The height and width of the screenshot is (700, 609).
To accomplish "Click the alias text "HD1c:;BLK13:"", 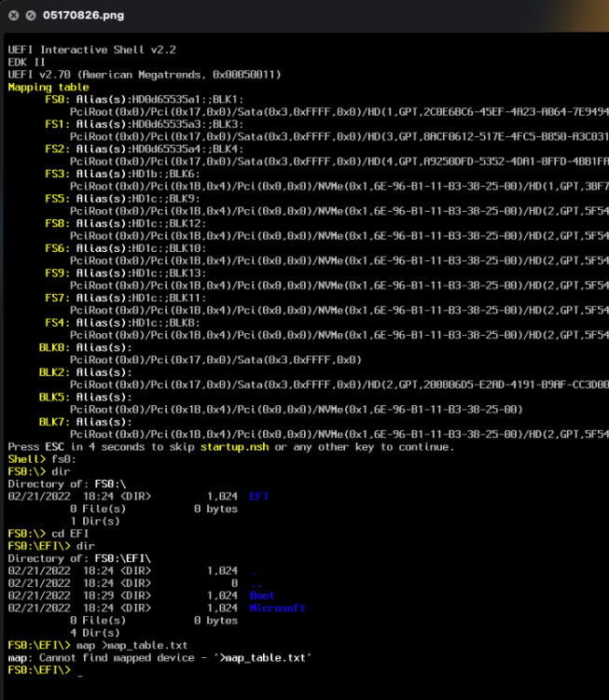I will [x=169, y=273].
